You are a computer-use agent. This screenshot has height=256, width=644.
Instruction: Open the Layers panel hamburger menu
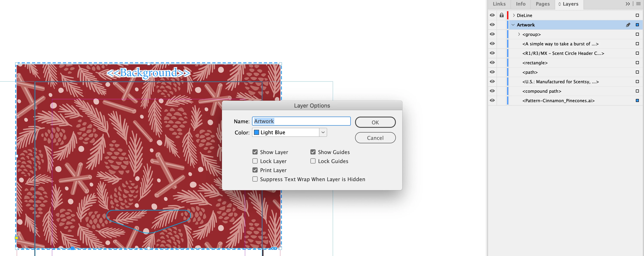(x=638, y=4)
